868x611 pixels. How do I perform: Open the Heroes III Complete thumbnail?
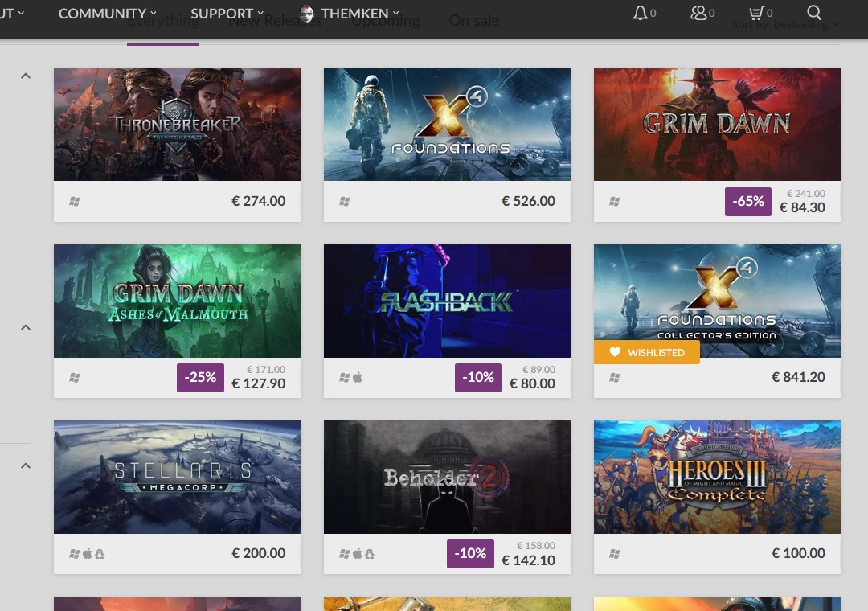click(717, 477)
